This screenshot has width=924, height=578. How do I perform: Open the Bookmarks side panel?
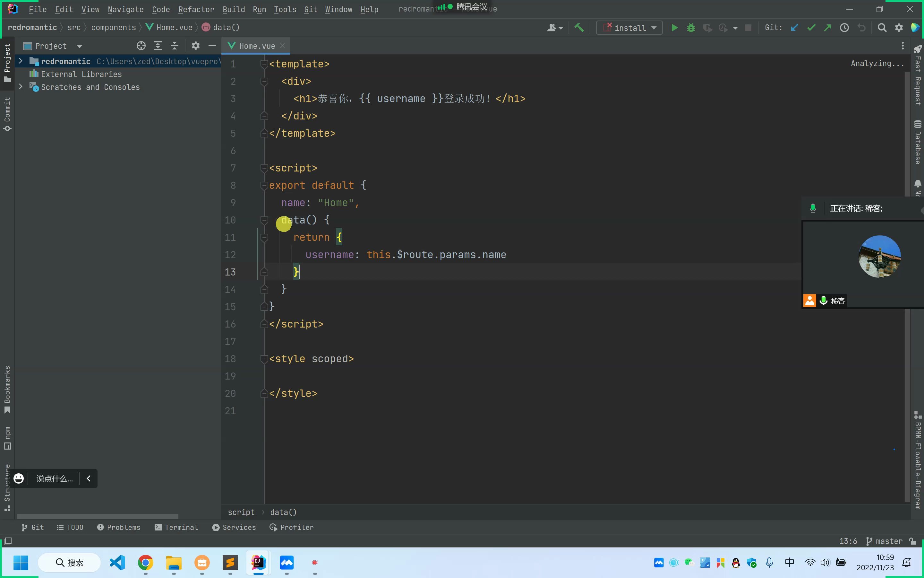click(7, 390)
